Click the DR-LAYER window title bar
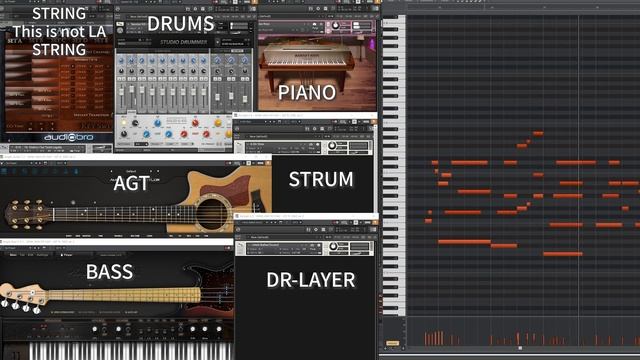 coord(305,216)
